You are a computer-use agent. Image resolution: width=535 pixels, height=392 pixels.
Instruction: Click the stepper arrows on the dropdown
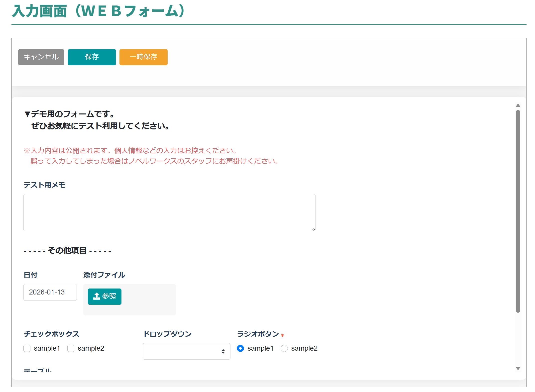tap(223, 351)
